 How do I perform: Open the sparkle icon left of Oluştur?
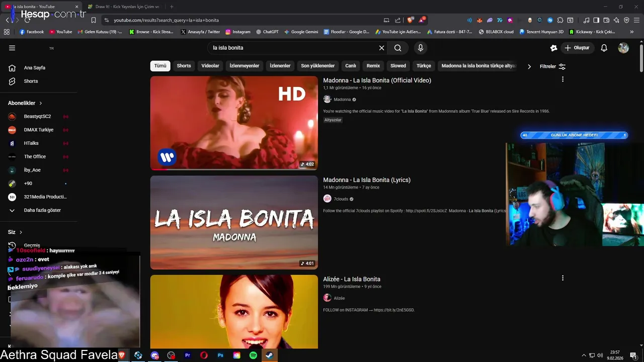pyautogui.click(x=553, y=48)
